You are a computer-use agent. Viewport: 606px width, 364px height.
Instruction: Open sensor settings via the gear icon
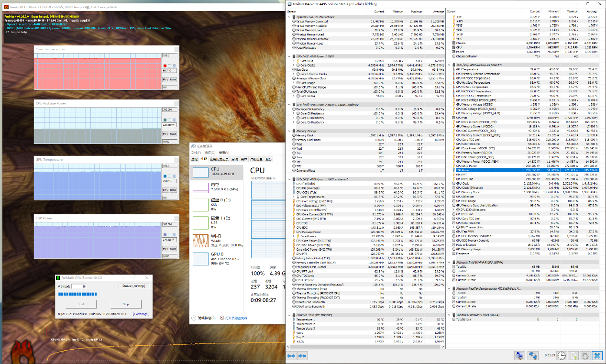tap(584, 355)
